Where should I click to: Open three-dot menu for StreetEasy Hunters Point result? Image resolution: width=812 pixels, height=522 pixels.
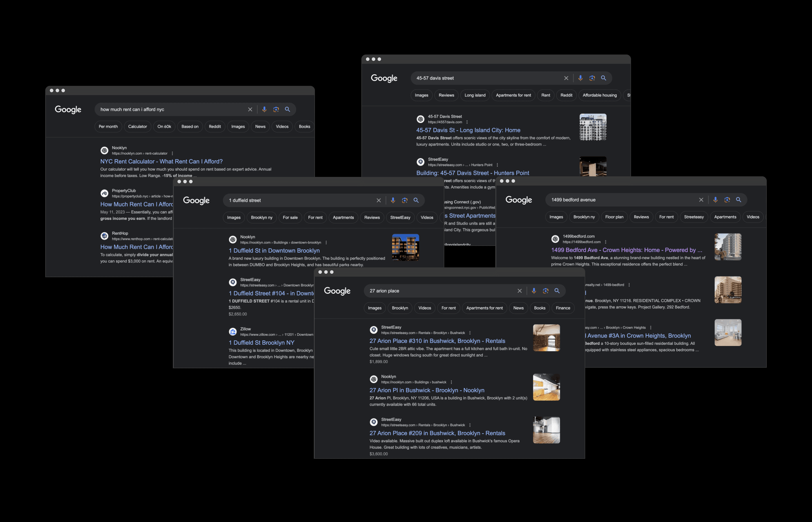pos(497,165)
